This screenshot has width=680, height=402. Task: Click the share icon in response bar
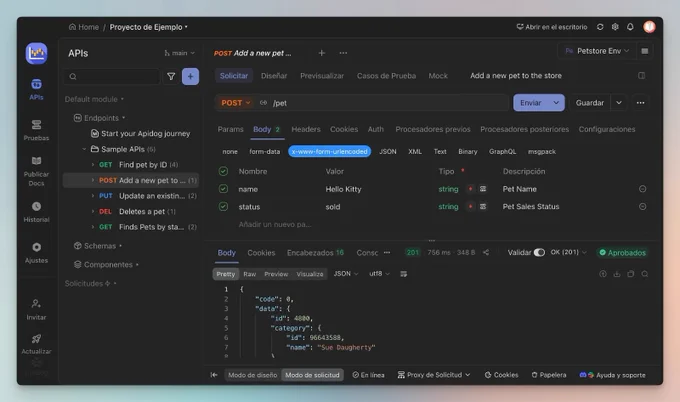pyautogui.click(x=486, y=252)
